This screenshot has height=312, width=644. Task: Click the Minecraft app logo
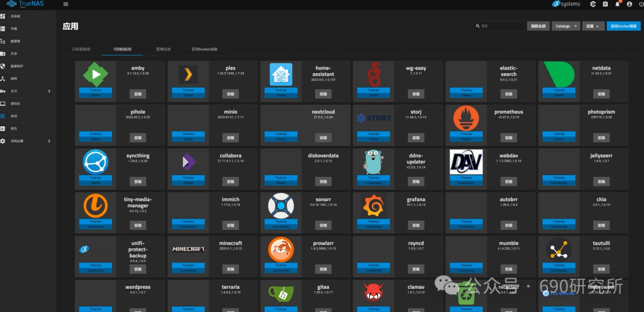point(188,249)
